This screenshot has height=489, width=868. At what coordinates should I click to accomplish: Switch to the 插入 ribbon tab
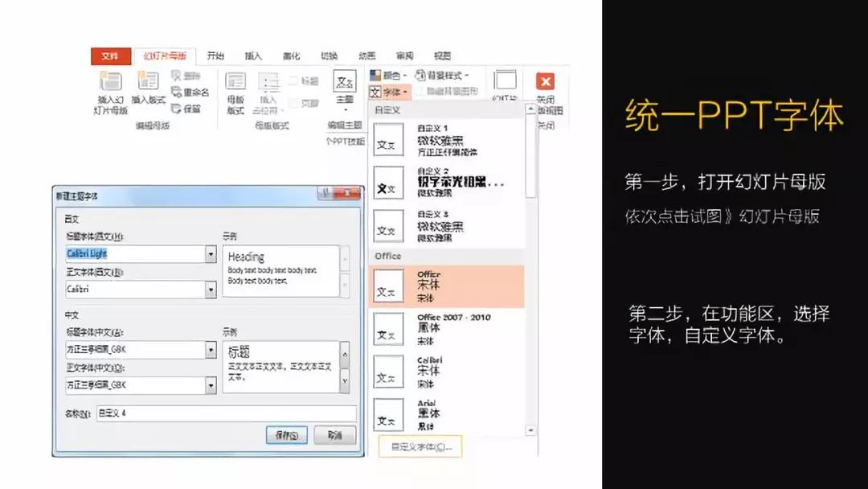coord(252,55)
